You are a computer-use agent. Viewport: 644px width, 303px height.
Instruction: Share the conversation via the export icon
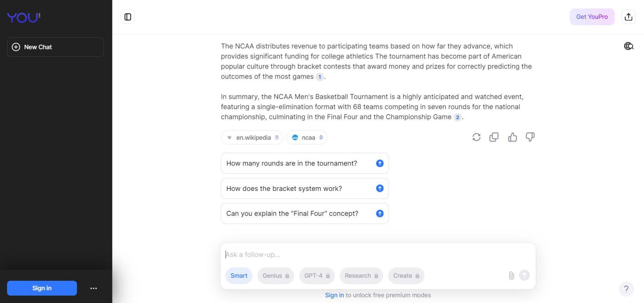coord(628,16)
